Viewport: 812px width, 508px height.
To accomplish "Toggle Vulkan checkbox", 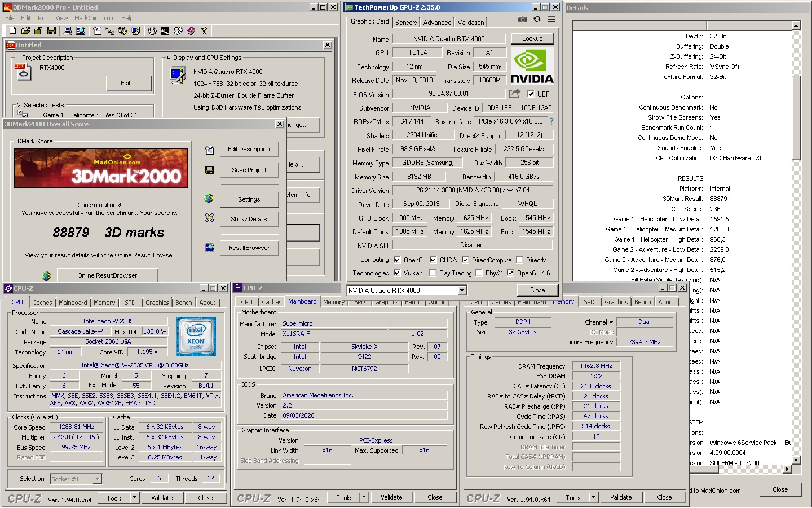I will coord(397,273).
